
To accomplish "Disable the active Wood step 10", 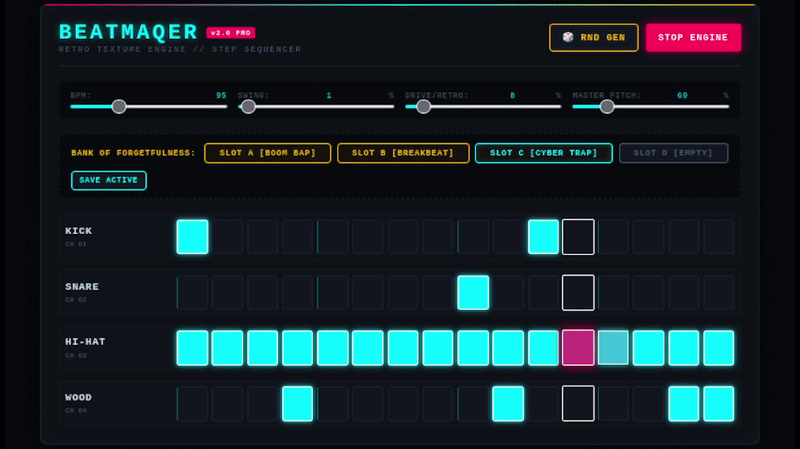I will [508, 404].
